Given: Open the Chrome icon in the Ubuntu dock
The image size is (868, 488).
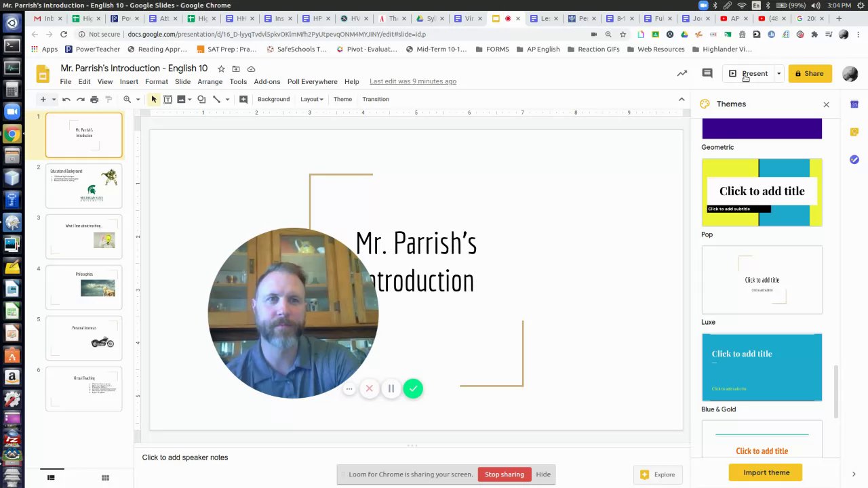Looking at the screenshot, I should pos(12,134).
